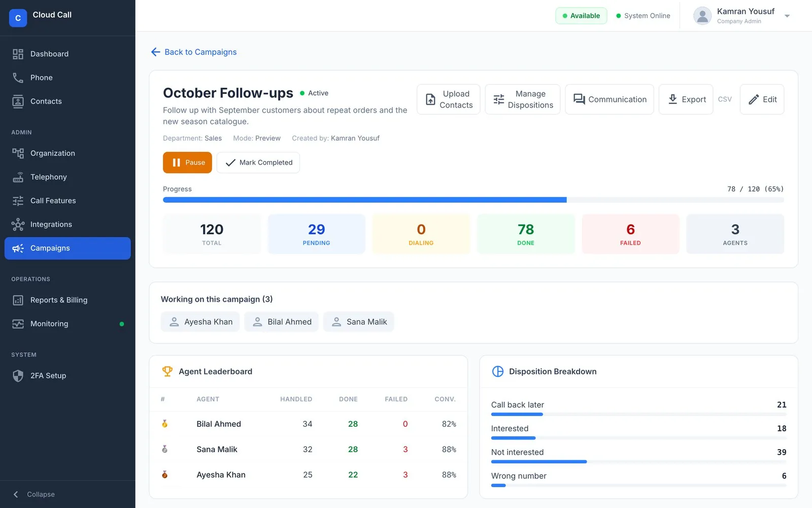Open Manage Dispositions
Image resolution: width=812 pixels, height=508 pixels.
523,100
